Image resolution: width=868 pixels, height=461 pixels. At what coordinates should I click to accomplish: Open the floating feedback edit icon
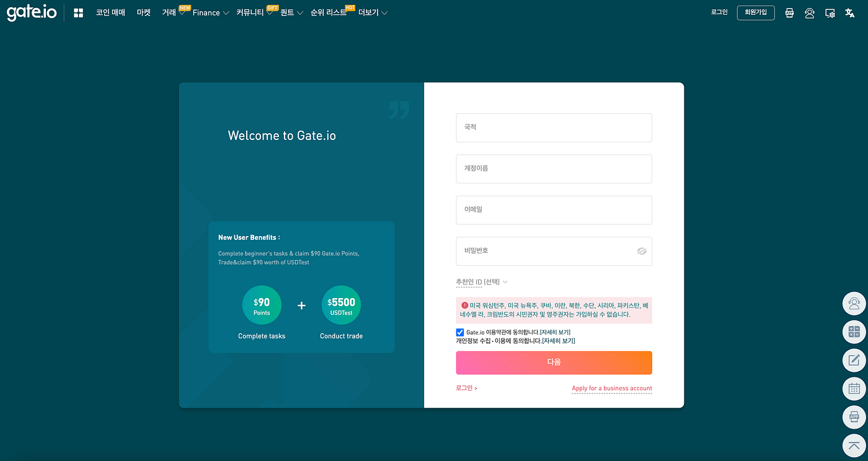click(854, 361)
